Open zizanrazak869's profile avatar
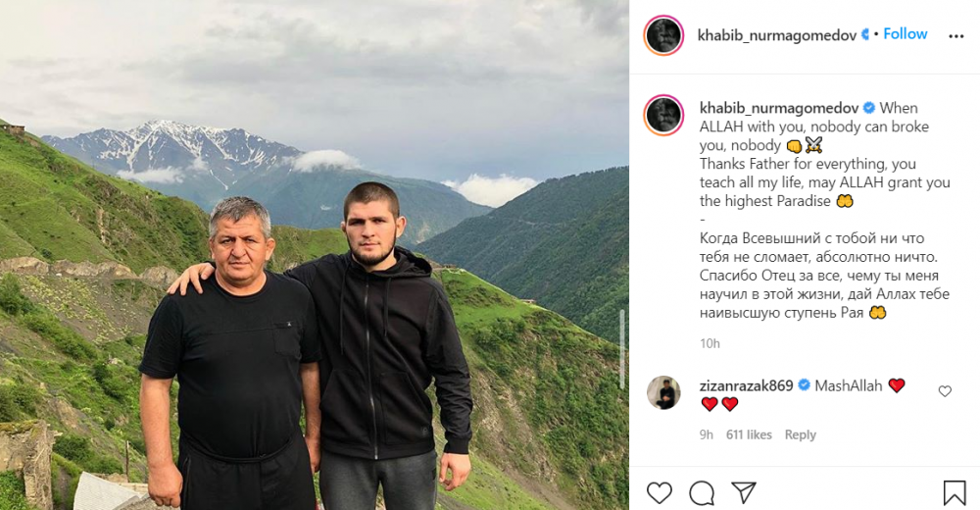This screenshot has width=980, height=510. (x=663, y=393)
